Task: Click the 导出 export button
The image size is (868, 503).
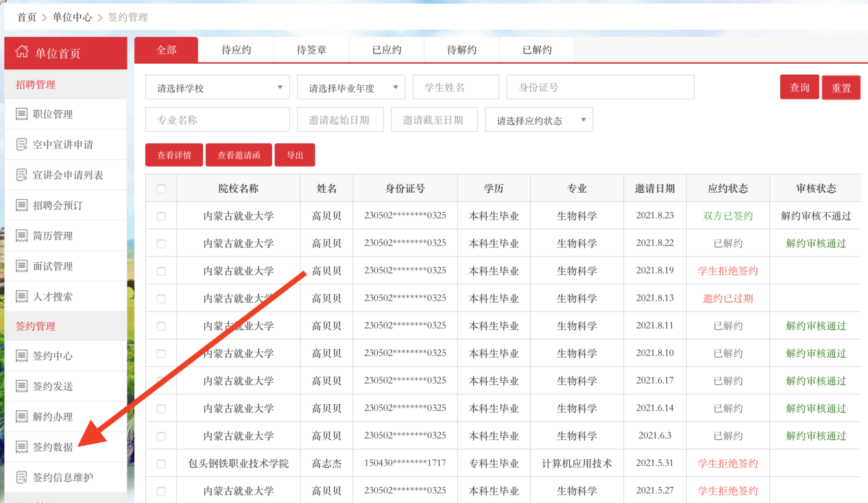Action: pyautogui.click(x=295, y=155)
